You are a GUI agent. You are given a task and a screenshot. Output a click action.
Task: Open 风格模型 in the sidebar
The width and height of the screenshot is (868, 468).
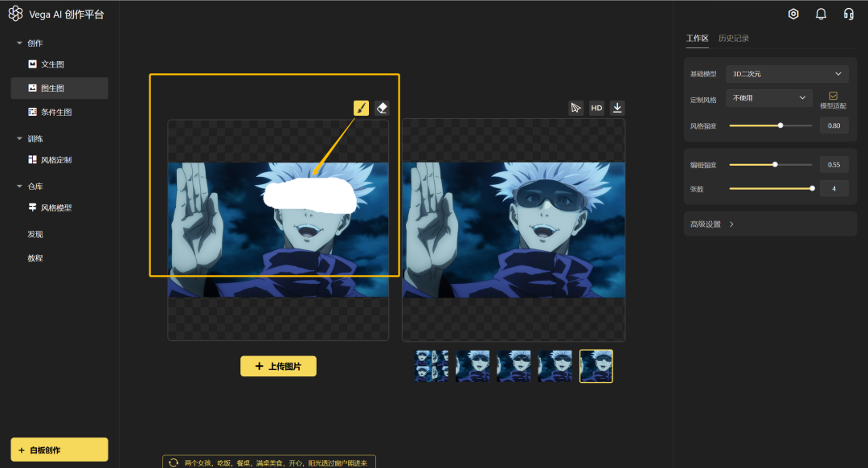click(x=59, y=207)
